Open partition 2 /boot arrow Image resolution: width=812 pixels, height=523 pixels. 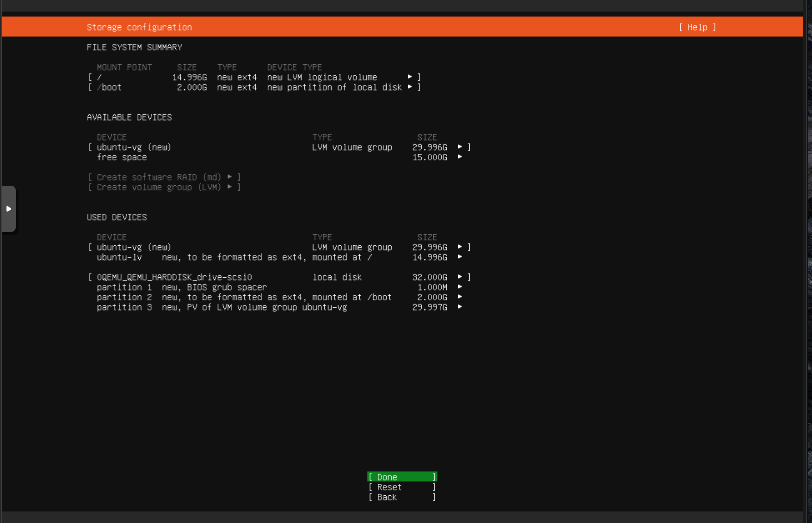[x=460, y=297]
